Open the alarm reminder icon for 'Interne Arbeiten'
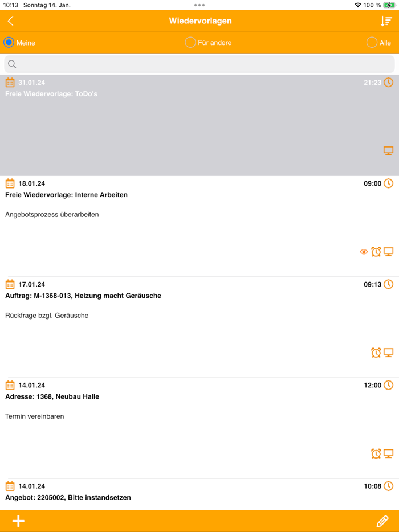 (x=376, y=251)
